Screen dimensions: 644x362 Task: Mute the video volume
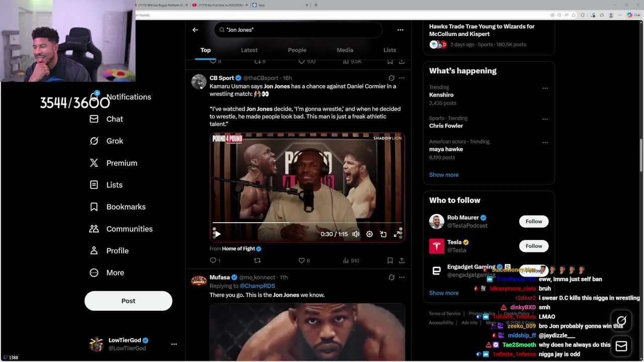pos(356,234)
